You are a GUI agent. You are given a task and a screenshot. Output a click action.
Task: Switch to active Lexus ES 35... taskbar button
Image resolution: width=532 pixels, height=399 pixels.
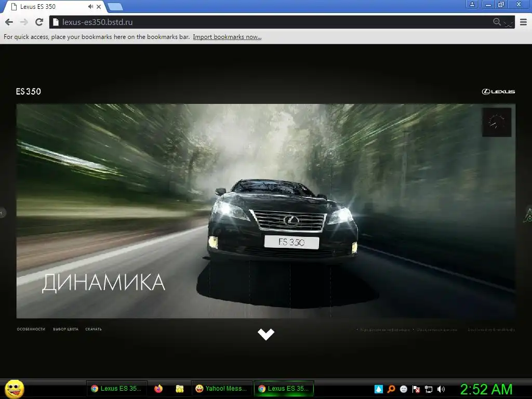(x=284, y=389)
